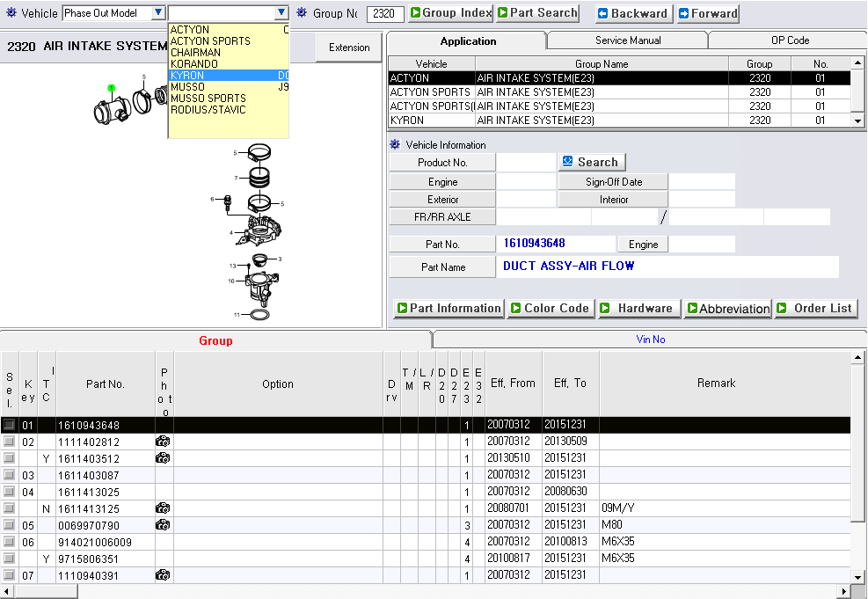Click camera photo icon for part 1111402812
Viewport: 868px width, 599px height.
click(163, 442)
